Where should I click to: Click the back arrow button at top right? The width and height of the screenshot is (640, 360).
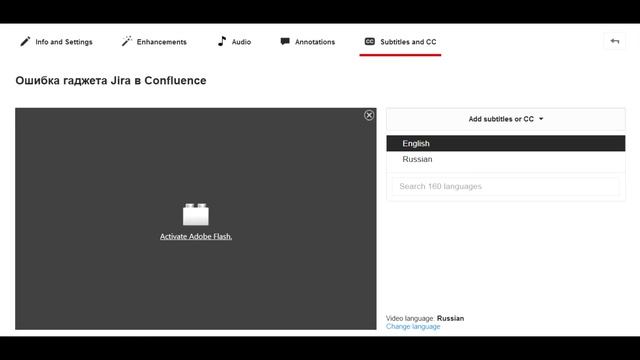(614, 41)
